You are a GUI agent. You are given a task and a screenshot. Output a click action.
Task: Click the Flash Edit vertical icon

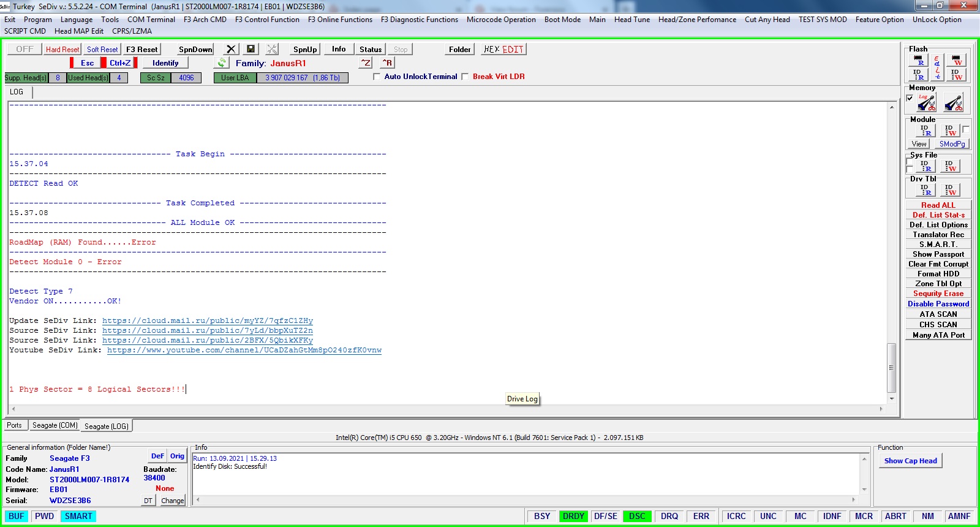937,67
